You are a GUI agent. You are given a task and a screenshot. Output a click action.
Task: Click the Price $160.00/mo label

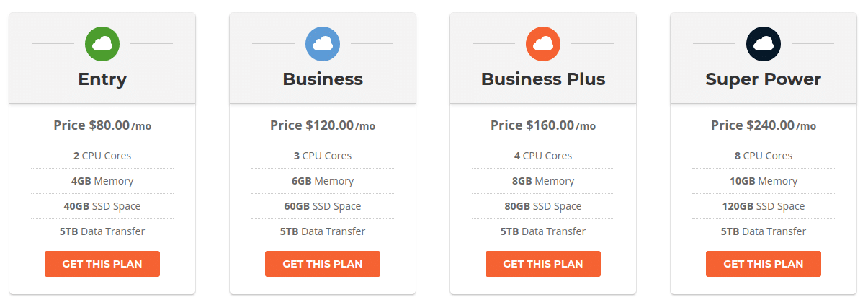[543, 125]
